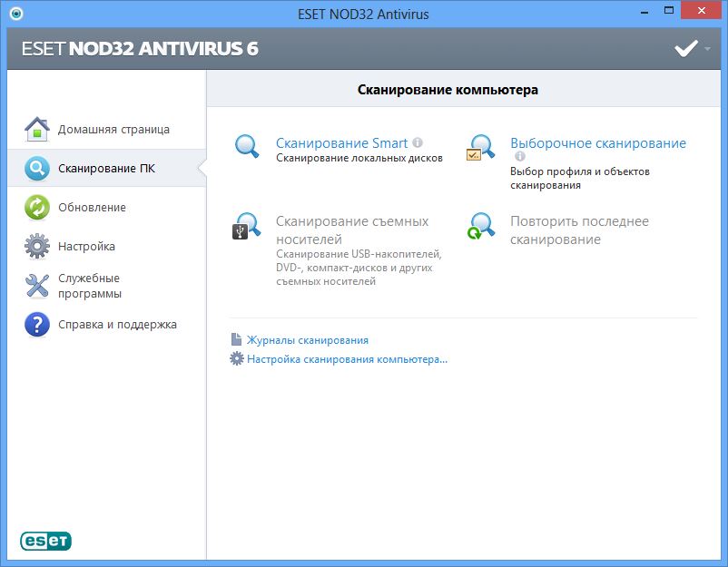This screenshot has width=728, height=567.
Task: Click the Smart scan magnifier icon
Action: [x=248, y=146]
